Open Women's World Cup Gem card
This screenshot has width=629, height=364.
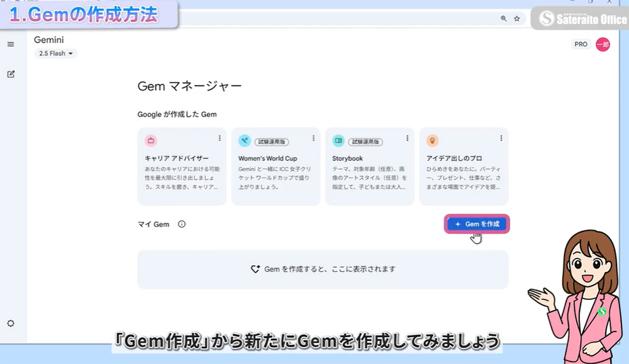[x=276, y=167]
